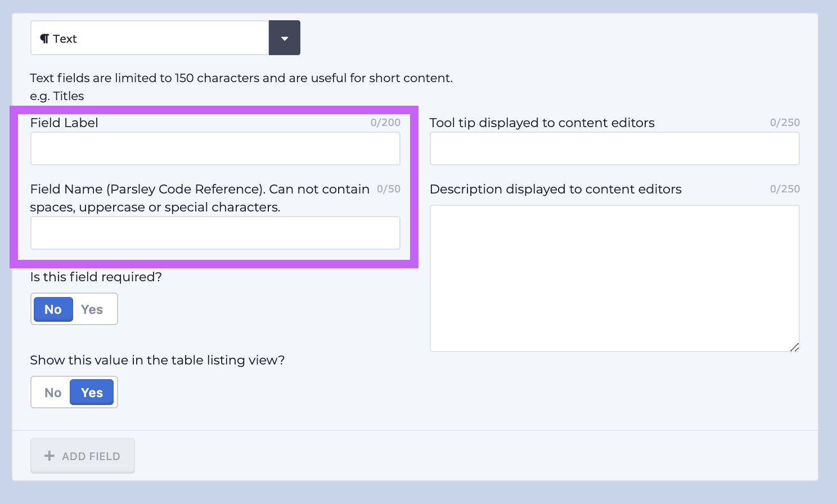This screenshot has height=504, width=837.
Task: Select Yes for field required
Action: click(92, 309)
